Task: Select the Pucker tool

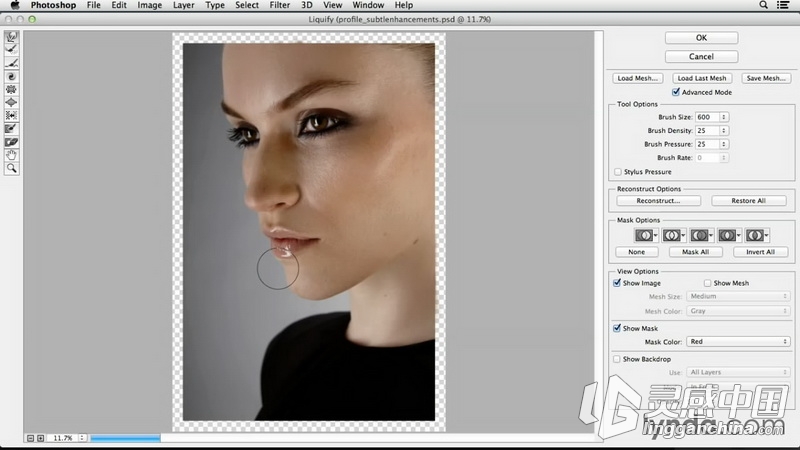Action: [x=11, y=89]
